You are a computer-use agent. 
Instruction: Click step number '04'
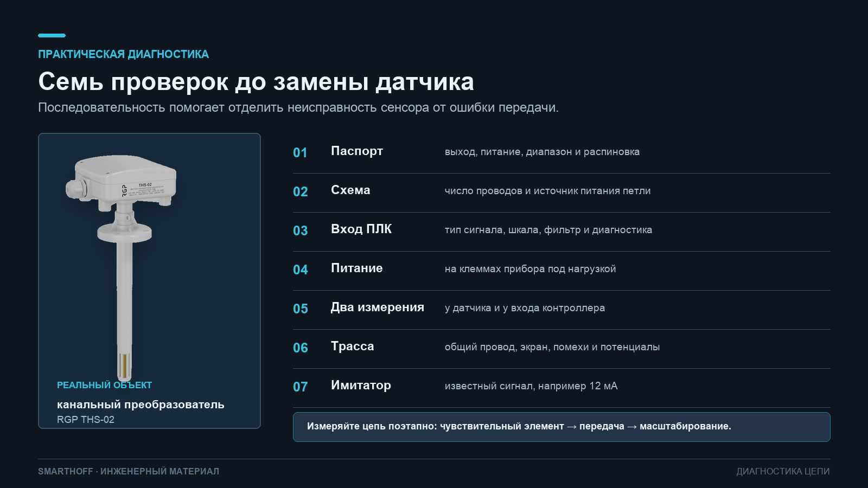(x=300, y=269)
